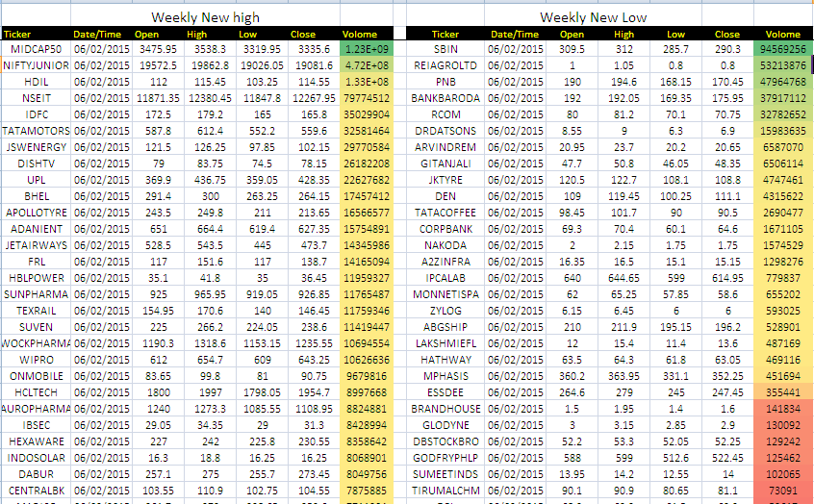Viewport: 814px width, 504px height.
Task: Select the TIRUMALCHM ticker cell
Action: coord(445,491)
